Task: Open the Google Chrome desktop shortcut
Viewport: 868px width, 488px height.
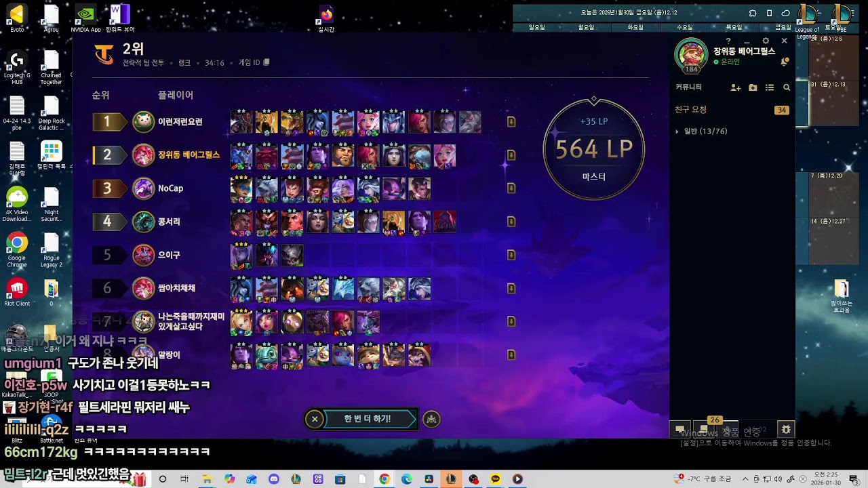Action: coord(17,250)
